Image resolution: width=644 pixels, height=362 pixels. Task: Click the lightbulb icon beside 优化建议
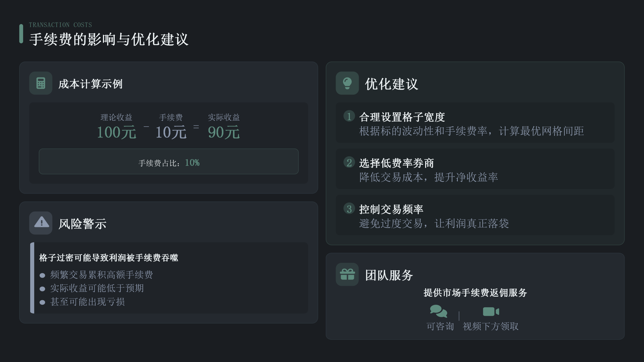347,83
